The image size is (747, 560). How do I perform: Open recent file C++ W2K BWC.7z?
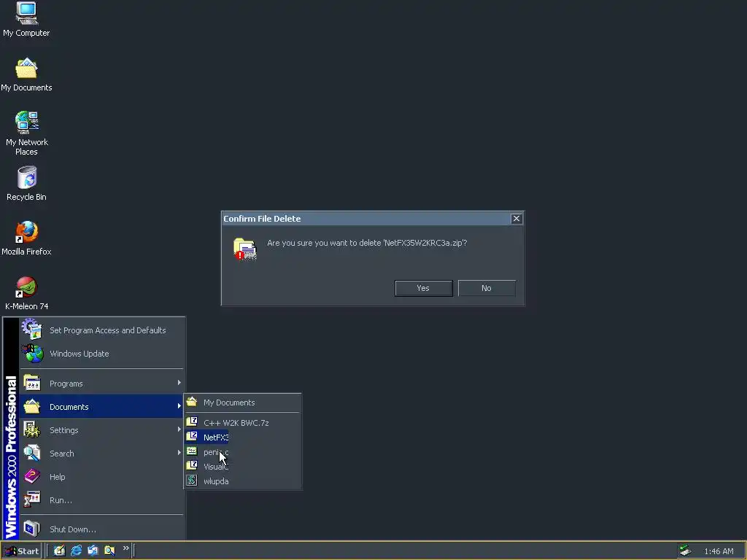click(242, 422)
